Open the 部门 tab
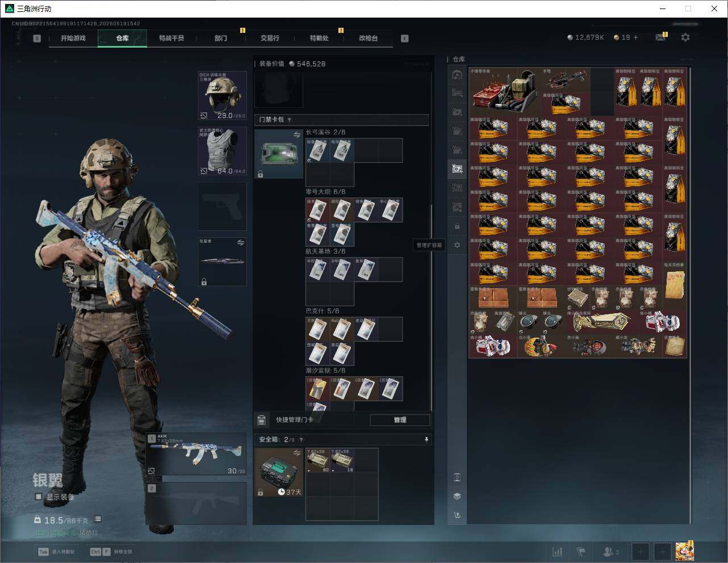Screen dimensions: 728x563 (x=221, y=38)
